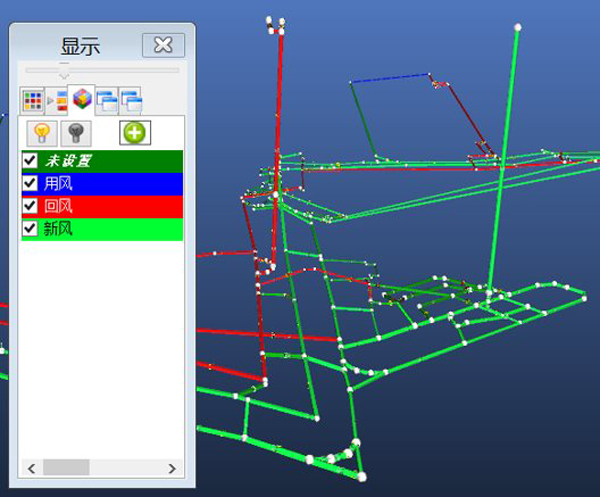
Task: Select the dark green 未设置 color row
Action: point(103,161)
